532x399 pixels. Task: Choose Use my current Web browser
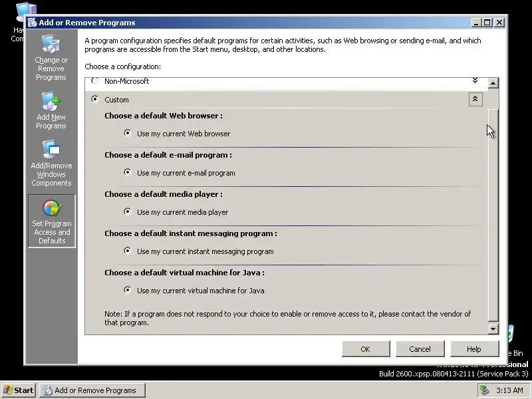pyautogui.click(x=128, y=133)
